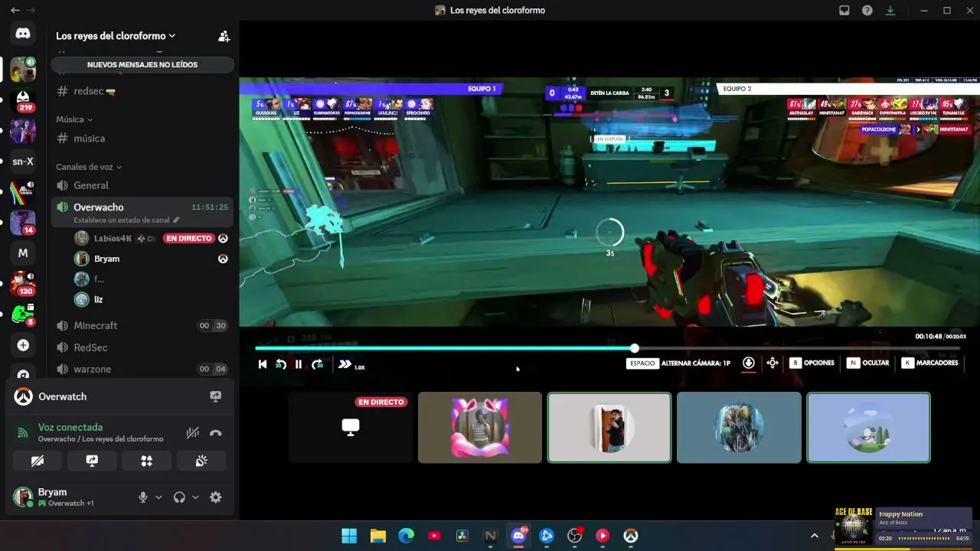Viewport: 980px width, 551px height.
Task: Skip the replay forward 20 seconds
Action: coord(318,364)
